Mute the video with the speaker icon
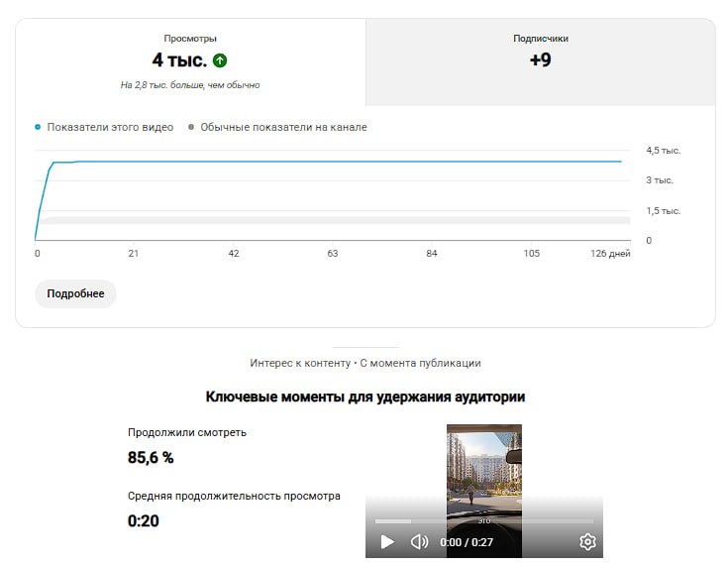 [419, 541]
